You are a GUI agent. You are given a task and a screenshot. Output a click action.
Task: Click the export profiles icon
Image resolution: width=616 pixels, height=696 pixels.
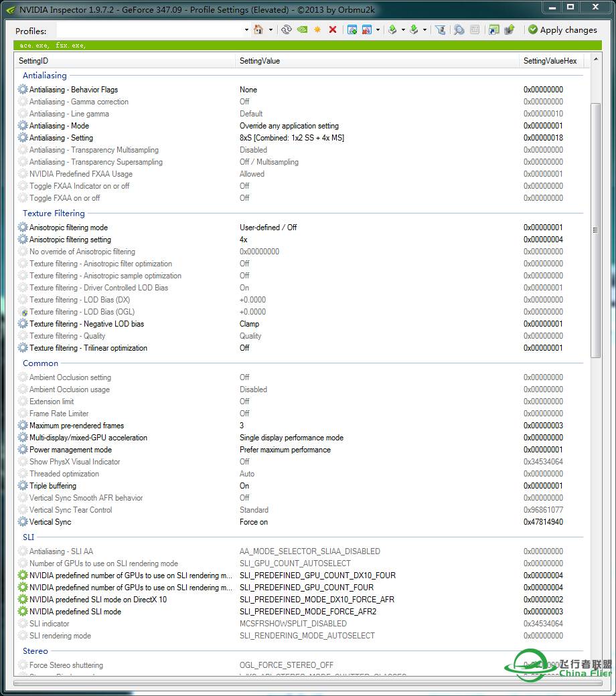pos(392,29)
